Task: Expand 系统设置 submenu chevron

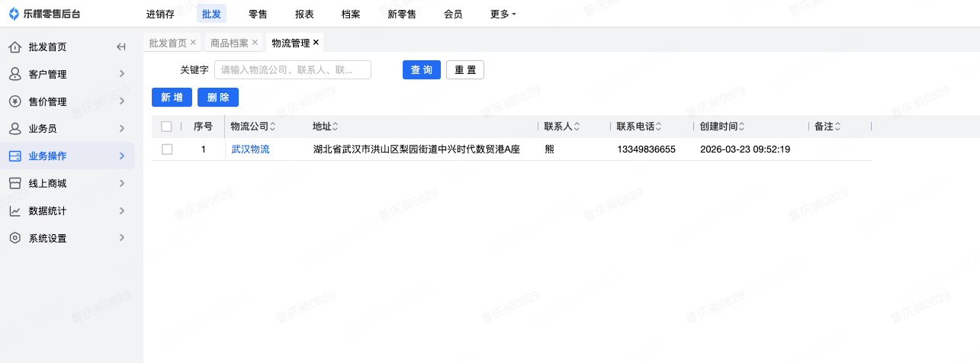Action: (122, 238)
